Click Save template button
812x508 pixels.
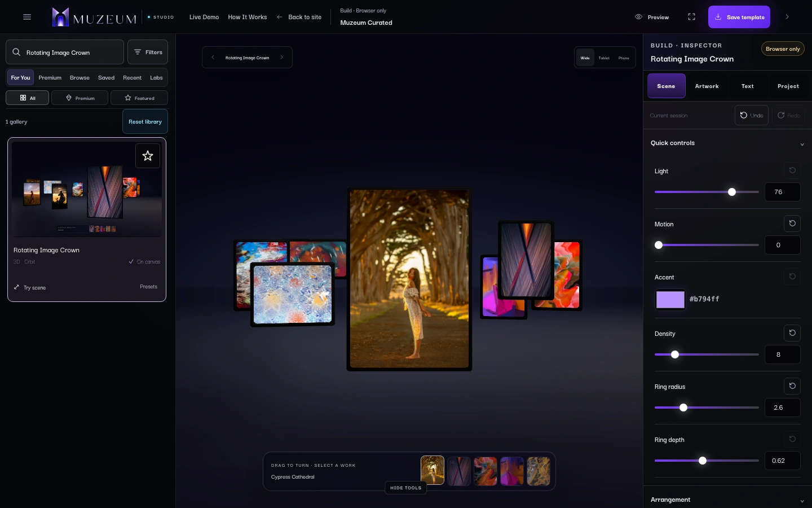coord(739,17)
